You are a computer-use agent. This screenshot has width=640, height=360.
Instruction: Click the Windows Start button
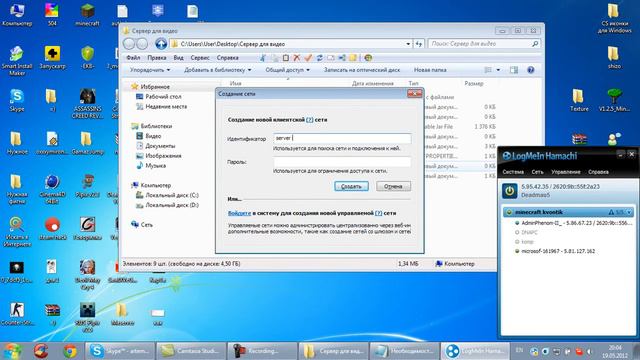12,351
